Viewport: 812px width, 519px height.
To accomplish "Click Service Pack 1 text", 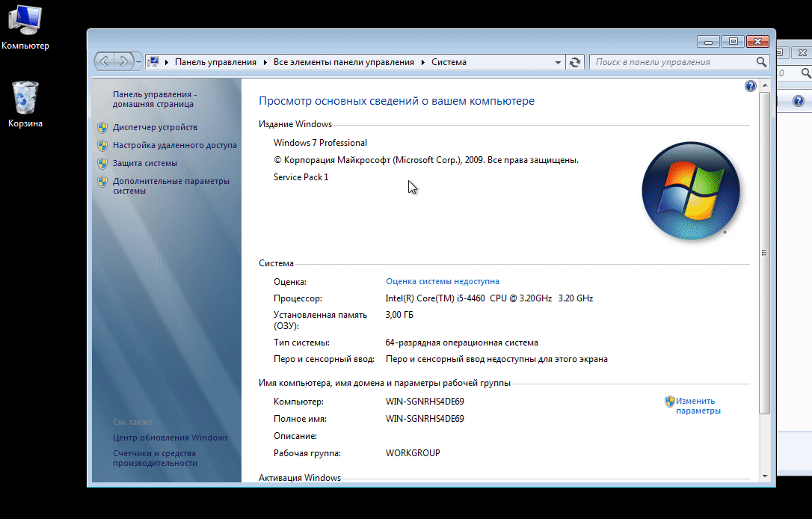I will point(301,177).
